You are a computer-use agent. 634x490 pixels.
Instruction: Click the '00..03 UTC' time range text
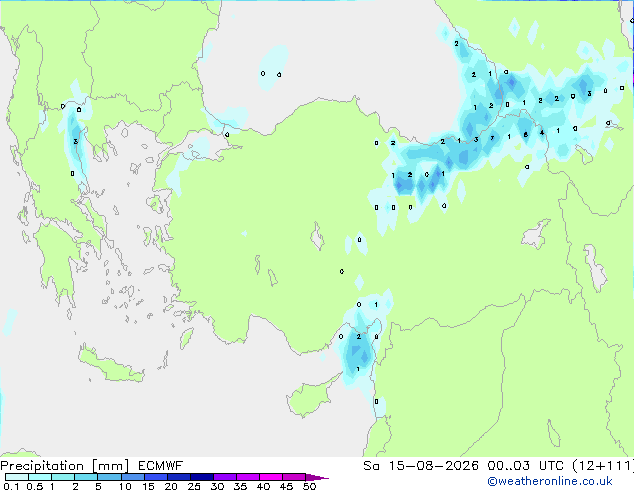[x=525, y=466]
